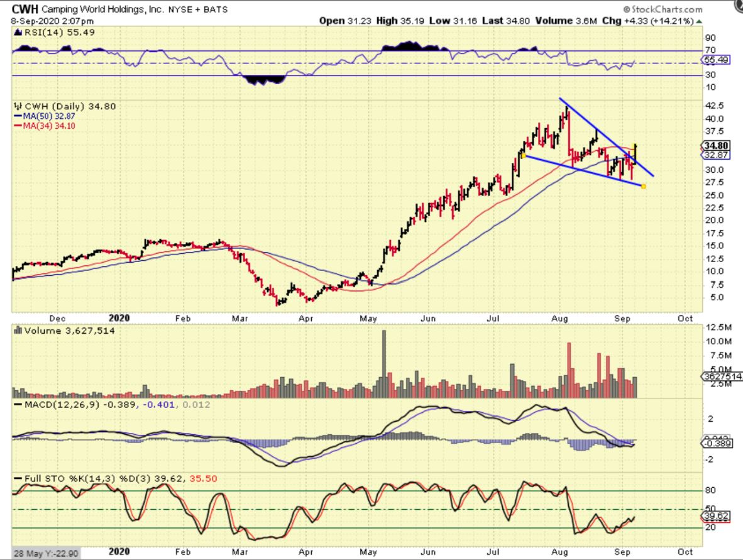Click the 80 label on stochastic axis
The width and height of the screenshot is (743, 560).
(x=710, y=490)
